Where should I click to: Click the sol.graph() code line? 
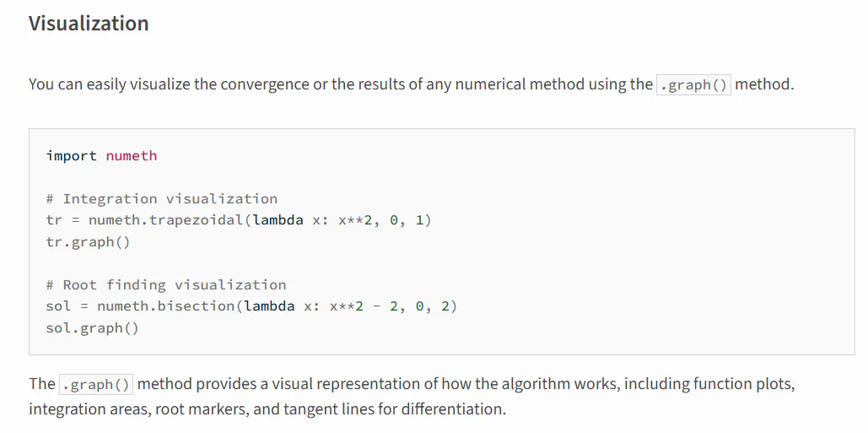click(x=93, y=327)
